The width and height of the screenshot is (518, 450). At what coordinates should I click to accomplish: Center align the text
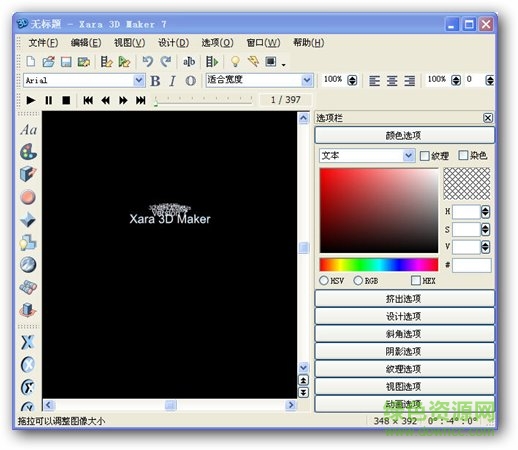[392, 81]
